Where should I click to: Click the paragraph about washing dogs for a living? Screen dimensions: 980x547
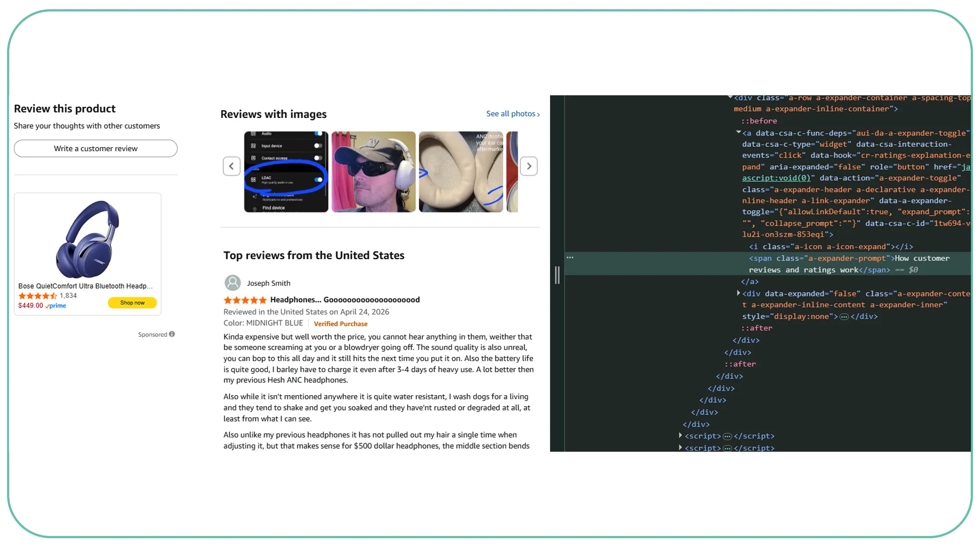pos(377,408)
